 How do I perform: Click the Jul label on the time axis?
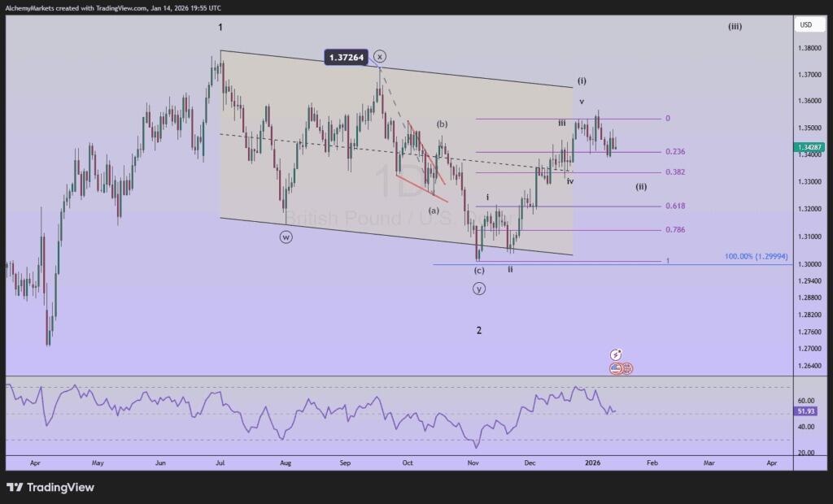click(x=220, y=462)
